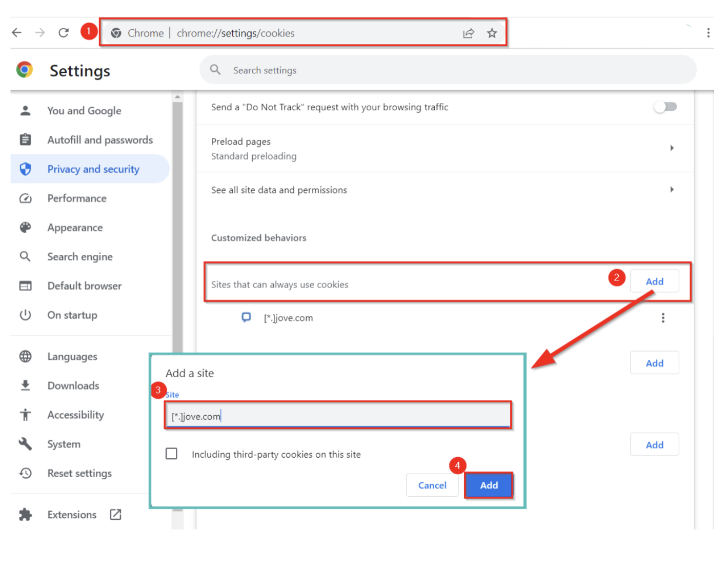Click the Settings page title
Viewport: 728px width, 569px height.
point(80,71)
